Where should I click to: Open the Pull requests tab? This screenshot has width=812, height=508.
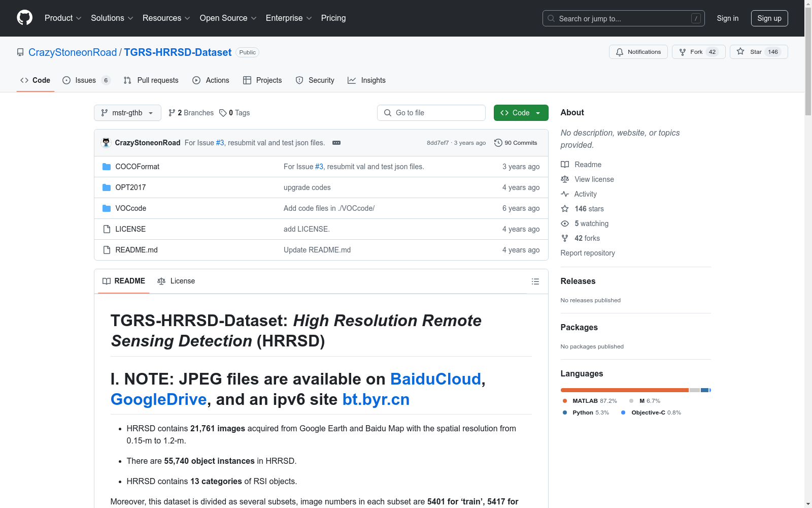click(151, 80)
